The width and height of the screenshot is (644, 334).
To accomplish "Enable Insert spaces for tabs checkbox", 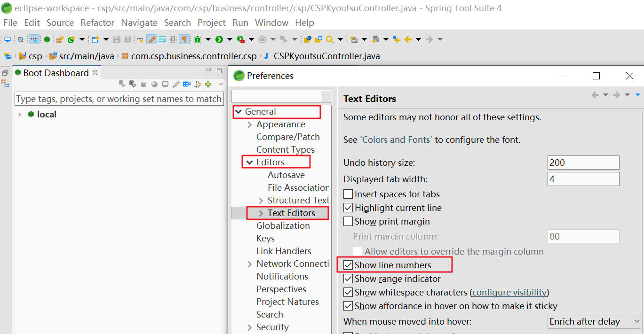I will [348, 194].
